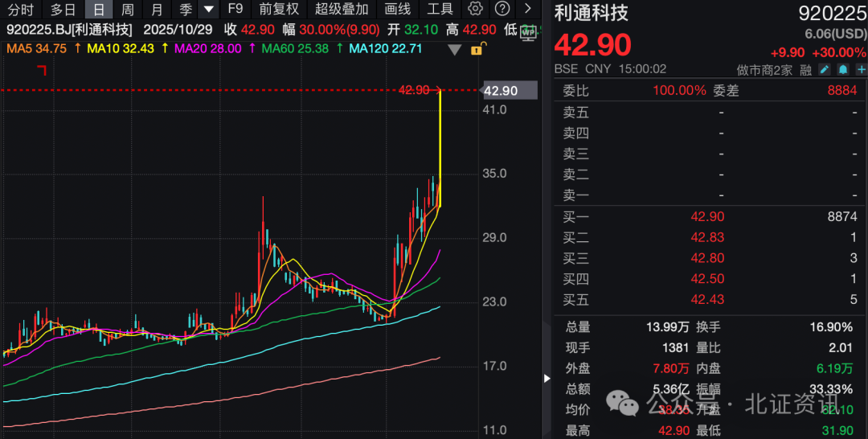Image resolution: width=868 pixels, height=439 pixels.
Task: Click the 42.90 price axis tag
Action: [x=509, y=91]
